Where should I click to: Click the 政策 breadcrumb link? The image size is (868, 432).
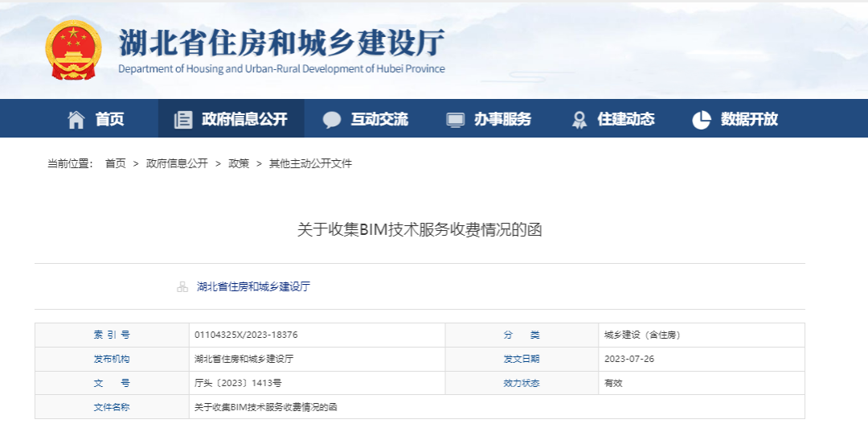pos(240,163)
